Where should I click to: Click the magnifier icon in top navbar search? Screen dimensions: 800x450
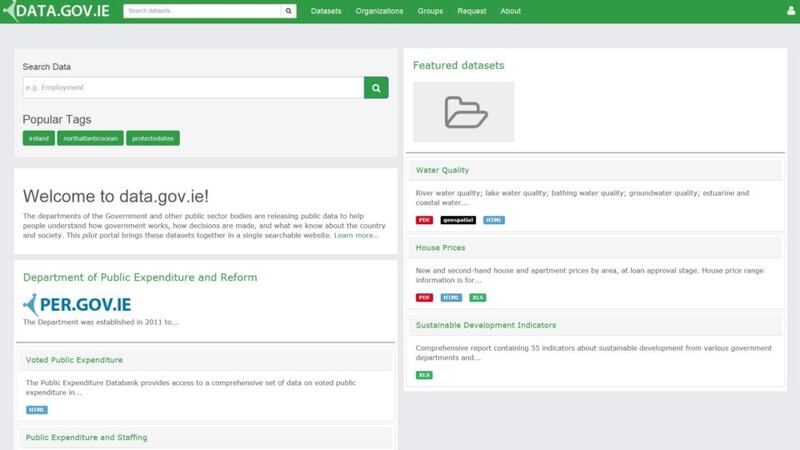[289, 11]
